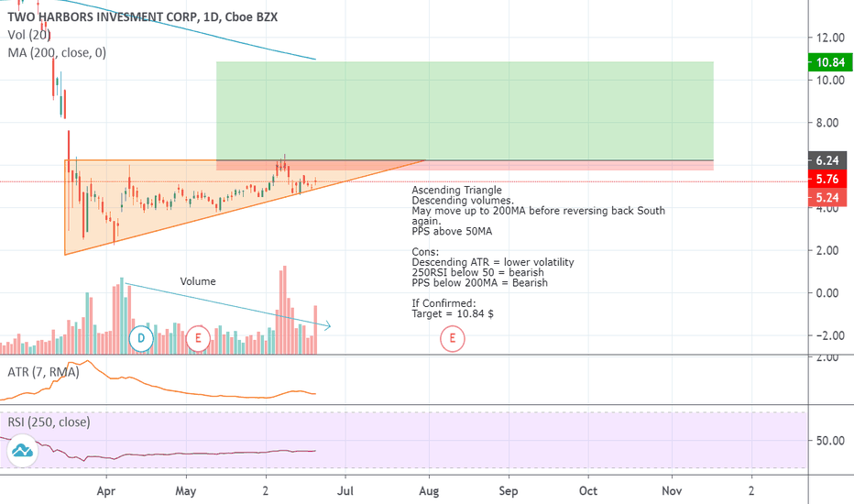
Task: Click the 'PPS above 50MA' line
Action: pyautogui.click(x=452, y=232)
